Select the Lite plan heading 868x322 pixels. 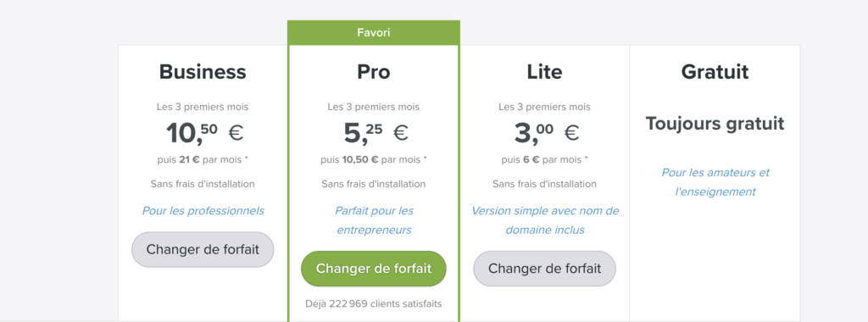click(544, 72)
